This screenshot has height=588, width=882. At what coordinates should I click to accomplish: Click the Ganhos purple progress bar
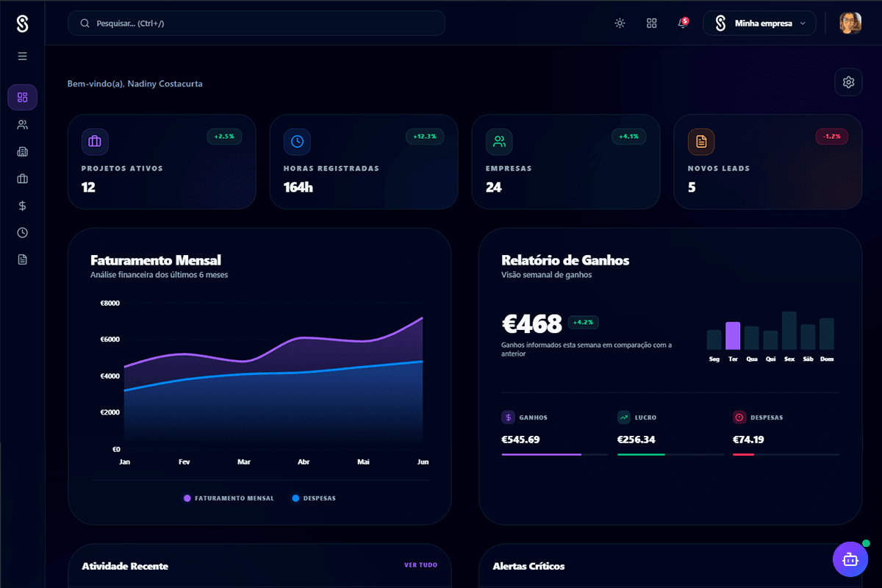click(542, 455)
